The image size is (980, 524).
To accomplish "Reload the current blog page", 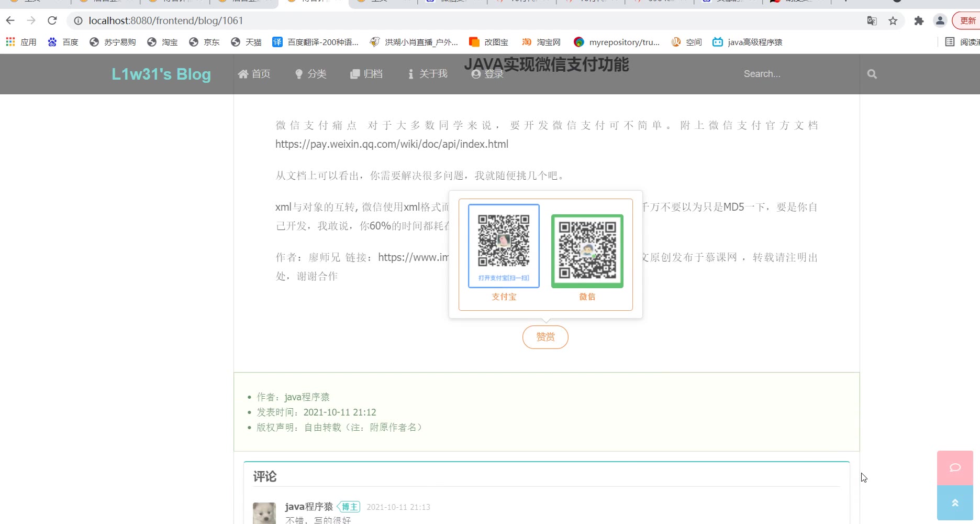I will [x=52, y=21].
